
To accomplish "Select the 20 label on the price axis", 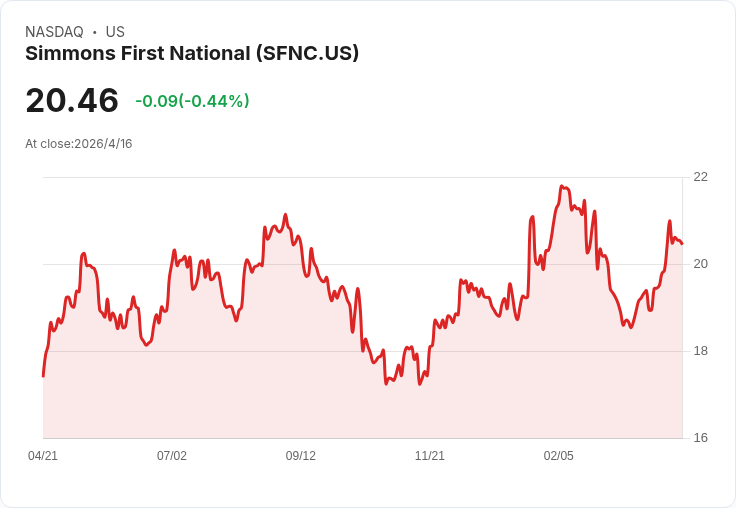I will tap(700, 264).
